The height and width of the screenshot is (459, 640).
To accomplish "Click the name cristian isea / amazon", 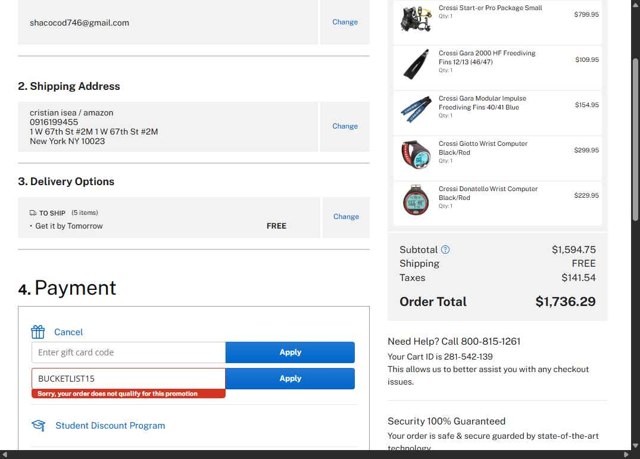I will tap(71, 113).
